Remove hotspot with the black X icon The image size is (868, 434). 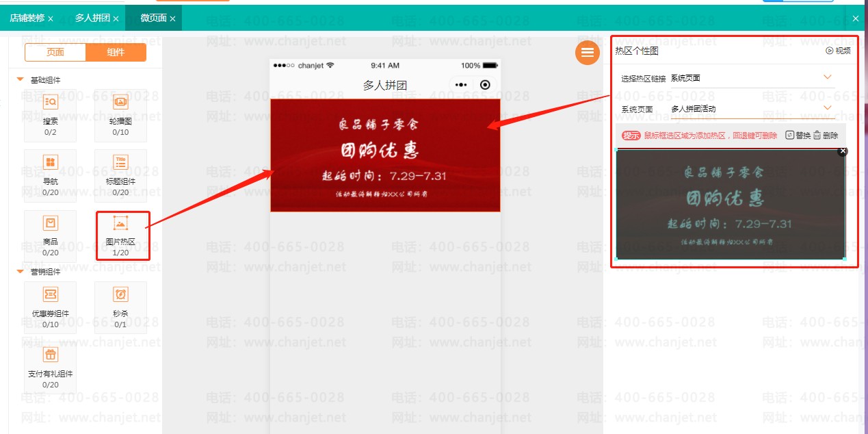[x=843, y=151]
